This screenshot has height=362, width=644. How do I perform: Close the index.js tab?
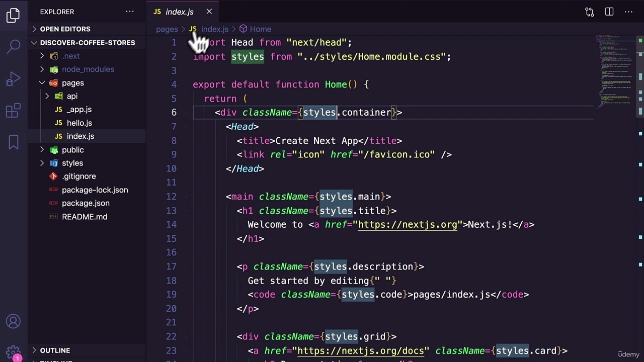[x=209, y=12]
